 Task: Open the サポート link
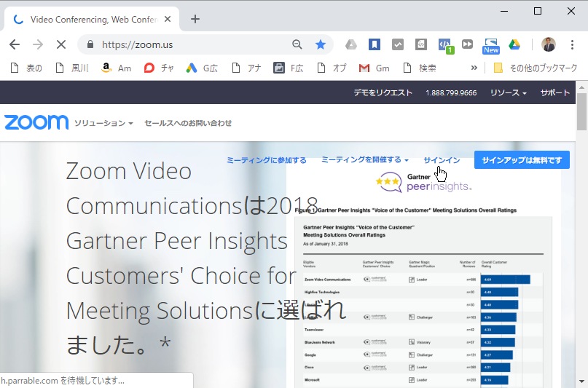[555, 92]
